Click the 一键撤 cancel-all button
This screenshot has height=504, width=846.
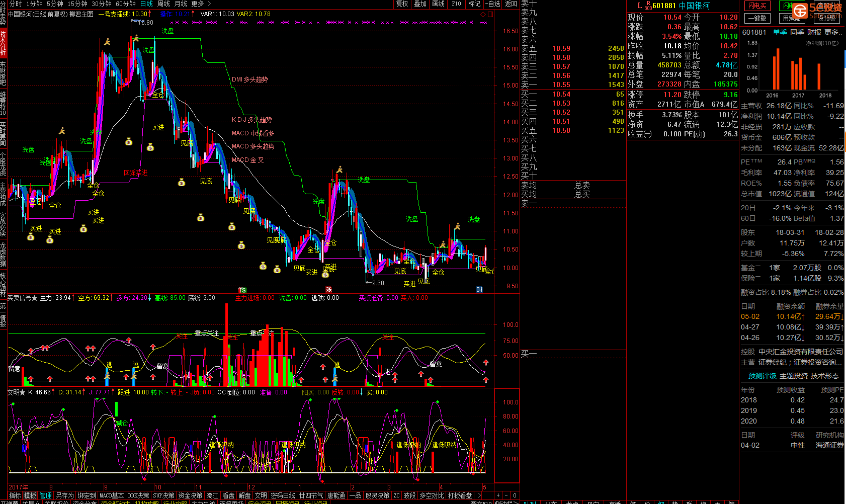(x=757, y=18)
